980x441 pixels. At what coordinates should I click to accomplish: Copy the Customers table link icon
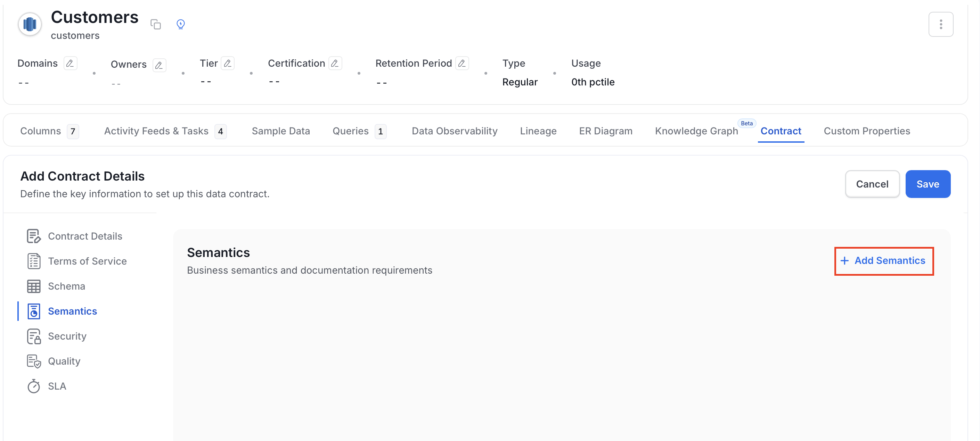156,24
